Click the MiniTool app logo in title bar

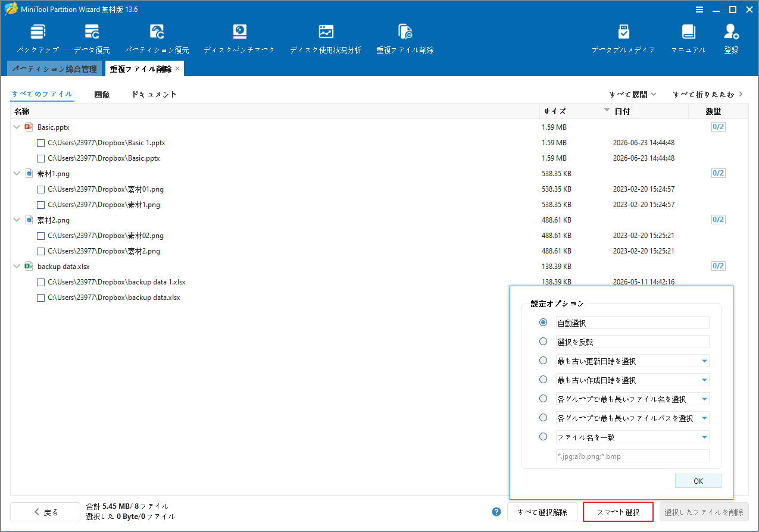(x=10, y=10)
